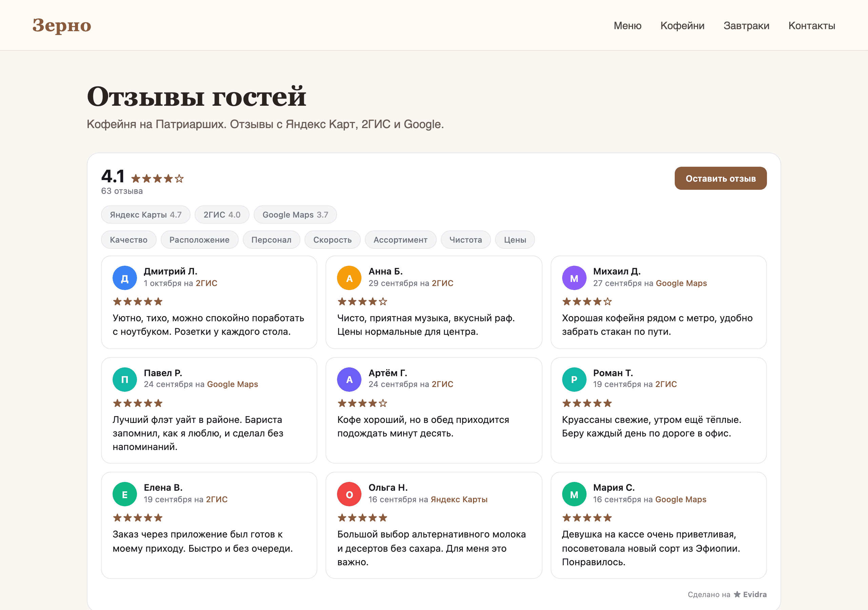The height and width of the screenshot is (610, 868).
Task: Open 2ГИС source link in Артём Г. review
Action: click(x=442, y=384)
